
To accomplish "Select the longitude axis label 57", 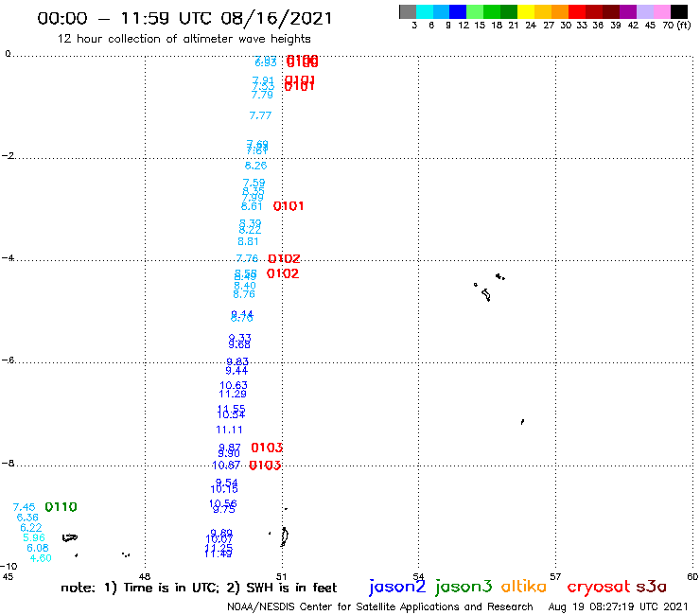I will [555, 576].
